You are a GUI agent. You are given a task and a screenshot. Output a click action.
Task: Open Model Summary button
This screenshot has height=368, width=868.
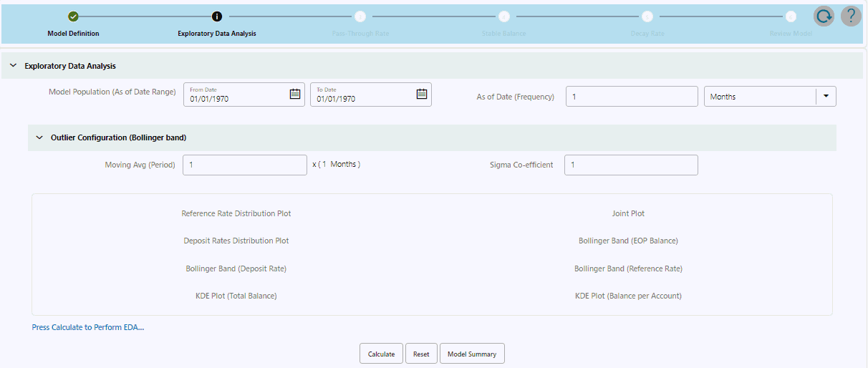point(472,354)
